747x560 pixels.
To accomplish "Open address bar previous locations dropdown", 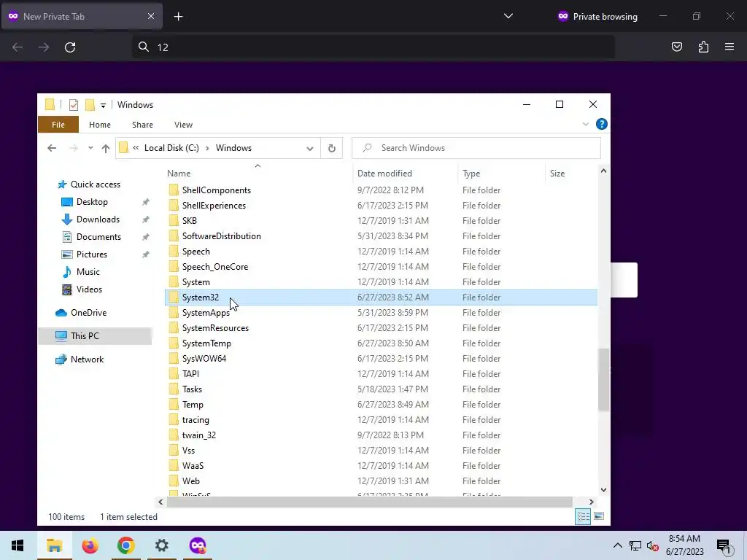I will click(309, 149).
